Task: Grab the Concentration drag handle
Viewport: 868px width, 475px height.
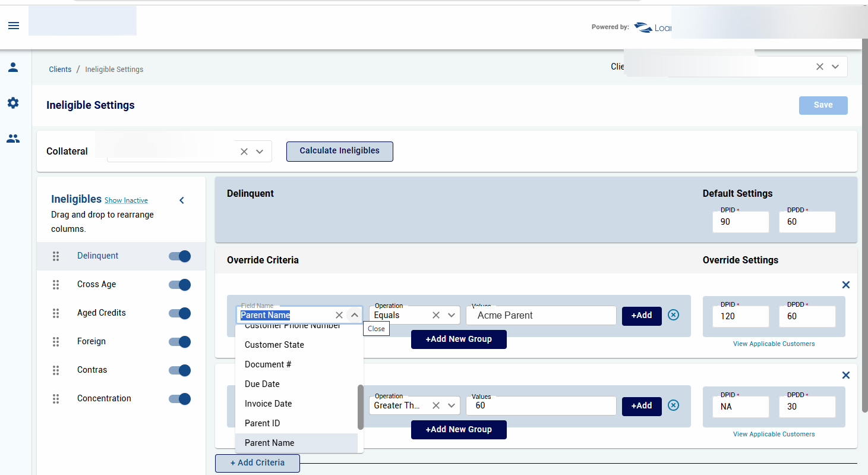Action: point(56,399)
